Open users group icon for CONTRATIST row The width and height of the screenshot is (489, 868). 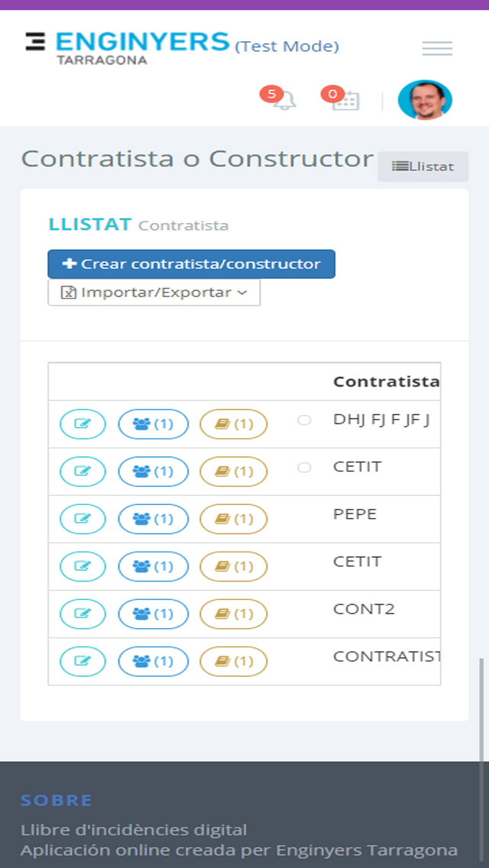point(153,661)
